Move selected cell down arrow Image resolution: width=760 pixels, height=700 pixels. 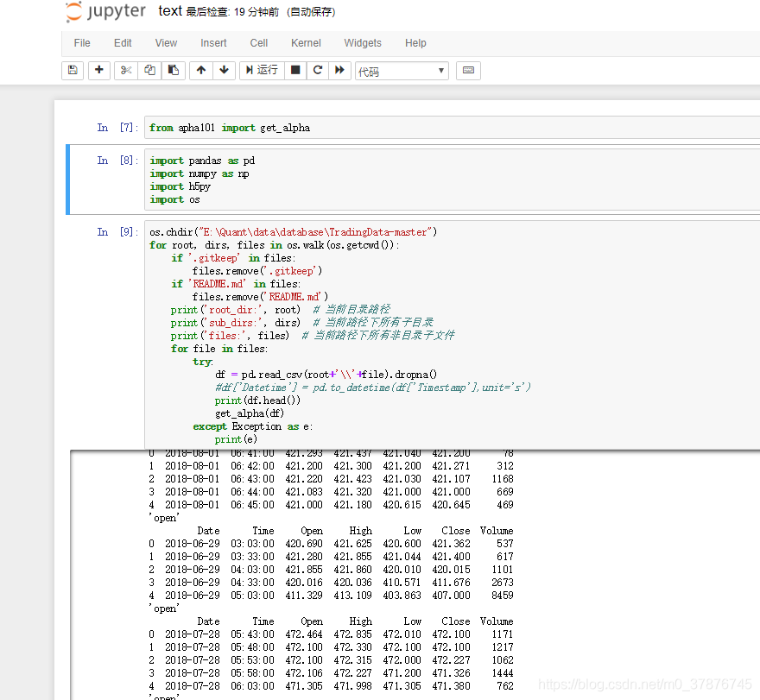point(224,70)
